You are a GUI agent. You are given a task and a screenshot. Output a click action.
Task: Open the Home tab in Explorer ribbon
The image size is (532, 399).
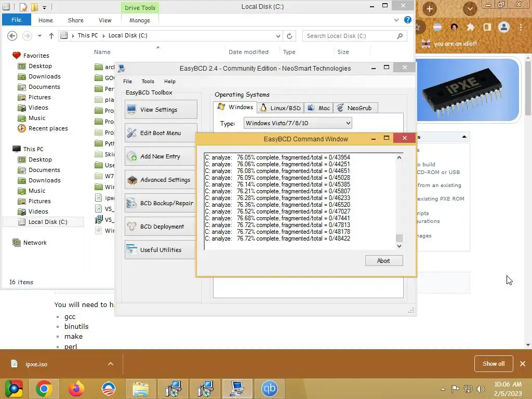click(46, 20)
